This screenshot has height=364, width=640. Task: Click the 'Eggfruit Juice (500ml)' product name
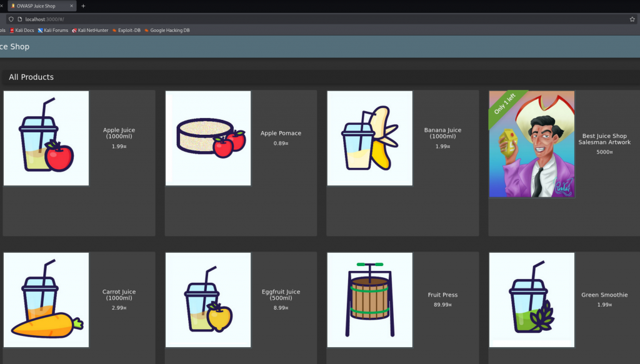click(x=281, y=295)
